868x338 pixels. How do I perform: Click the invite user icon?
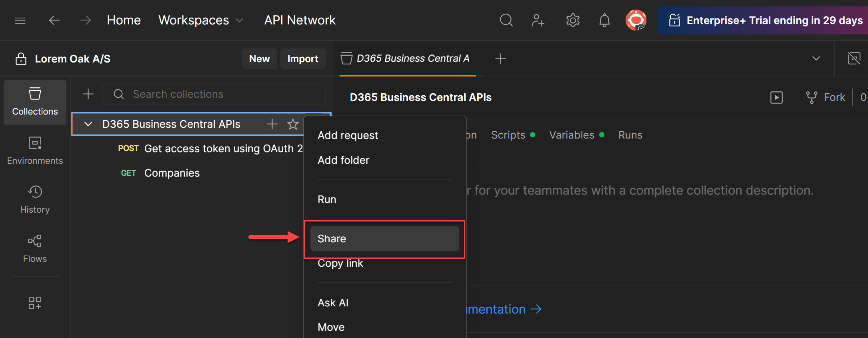tap(538, 20)
